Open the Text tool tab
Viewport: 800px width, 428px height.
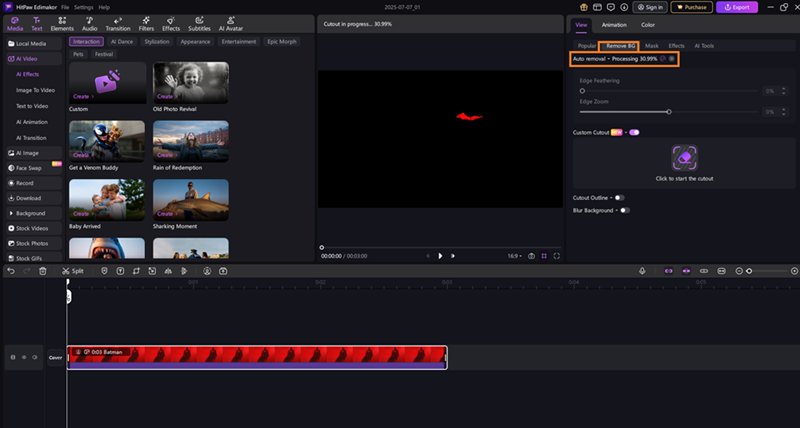tap(37, 24)
